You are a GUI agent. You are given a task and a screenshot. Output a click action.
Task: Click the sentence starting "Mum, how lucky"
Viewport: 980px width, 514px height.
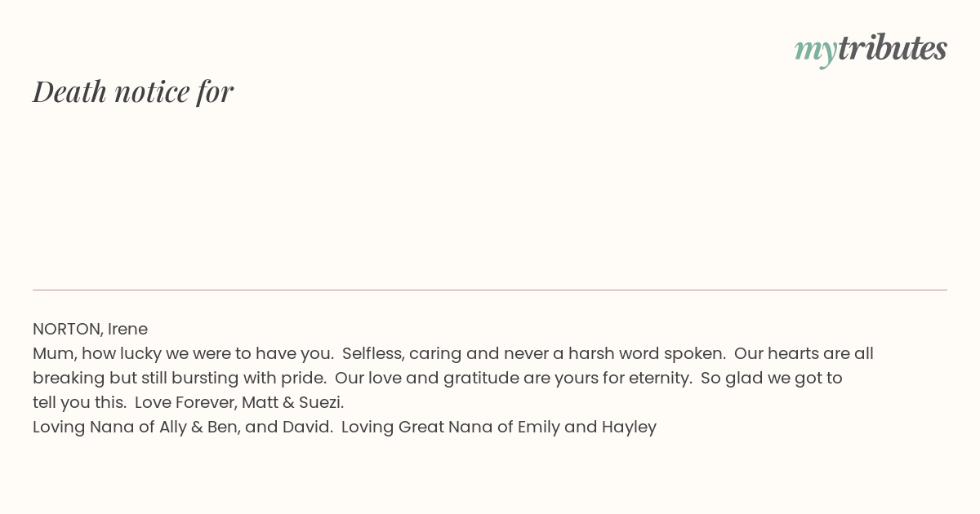pos(184,354)
